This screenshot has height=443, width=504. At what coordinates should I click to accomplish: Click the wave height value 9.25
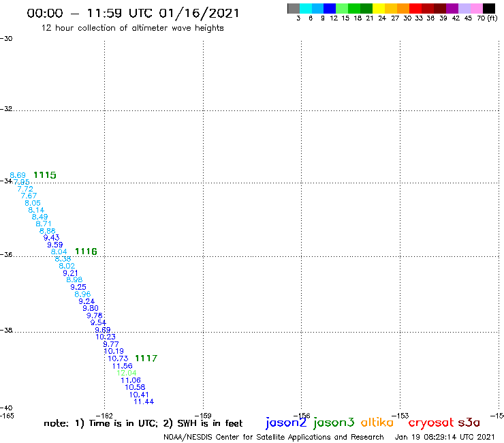point(78,287)
